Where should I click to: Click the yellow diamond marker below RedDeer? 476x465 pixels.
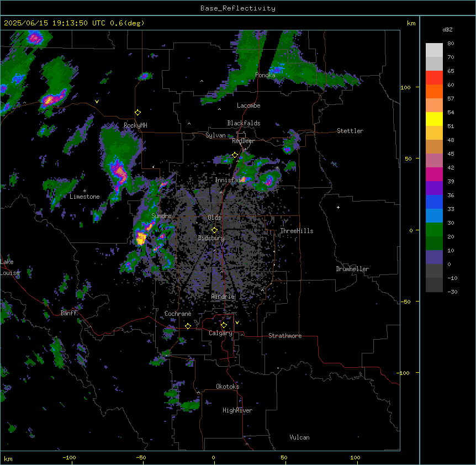coord(235,155)
